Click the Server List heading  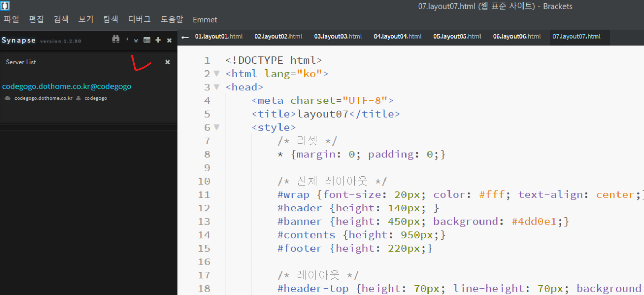[x=21, y=62]
